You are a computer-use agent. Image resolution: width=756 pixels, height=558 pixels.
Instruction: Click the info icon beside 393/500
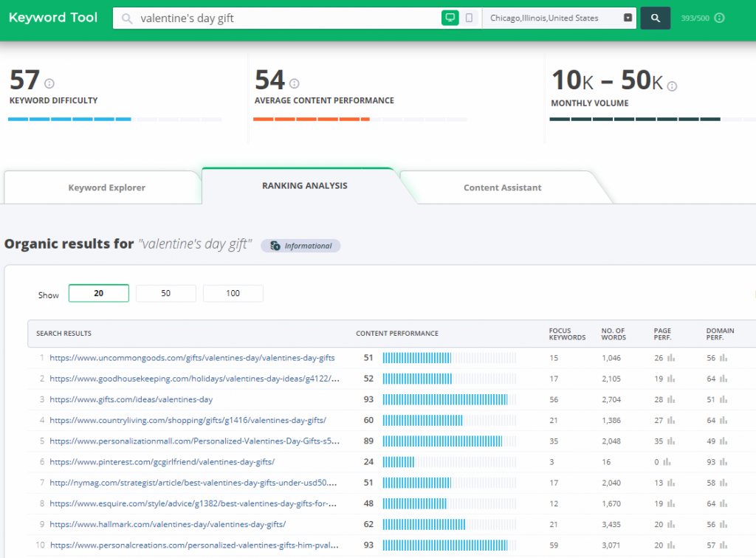click(x=719, y=18)
